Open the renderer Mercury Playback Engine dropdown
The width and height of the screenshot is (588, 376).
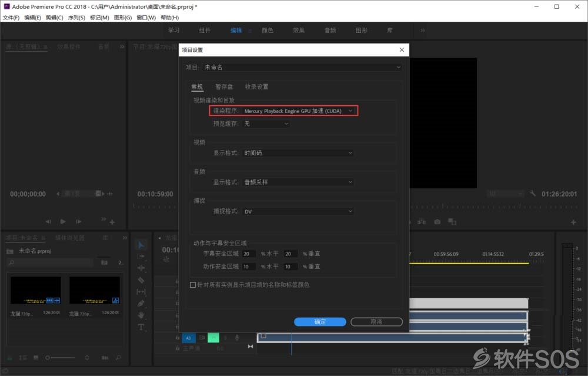[298, 111]
